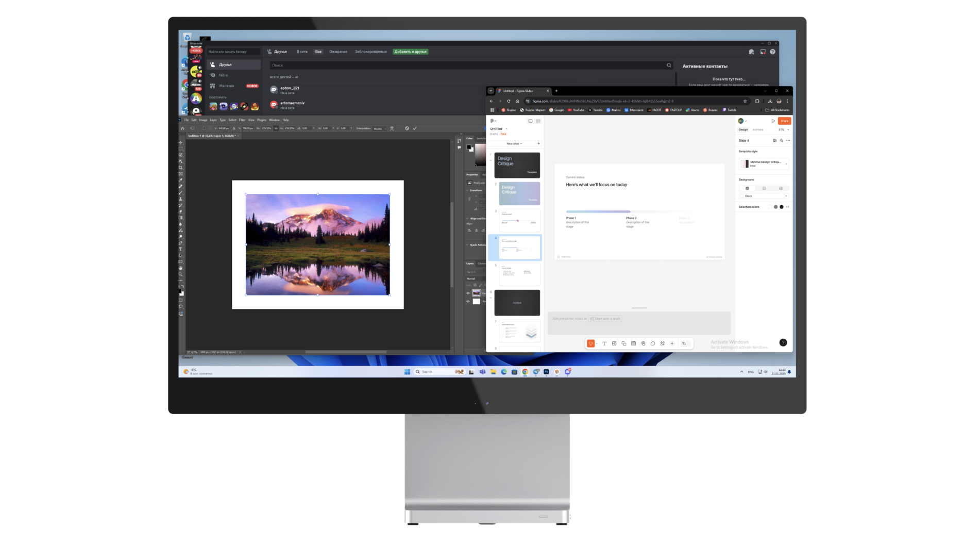Select the Eyedropper tool in Photoshop
The width and height of the screenshot is (980, 560).
pyautogui.click(x=181, y=180)
